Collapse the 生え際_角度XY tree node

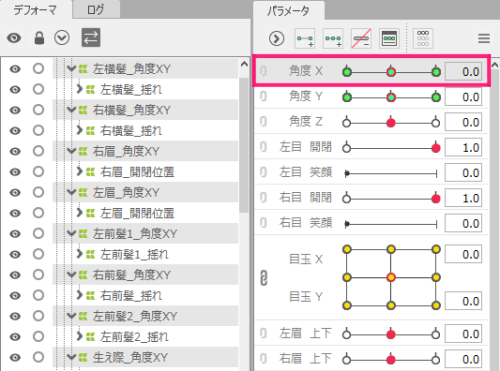pos(71,357)
